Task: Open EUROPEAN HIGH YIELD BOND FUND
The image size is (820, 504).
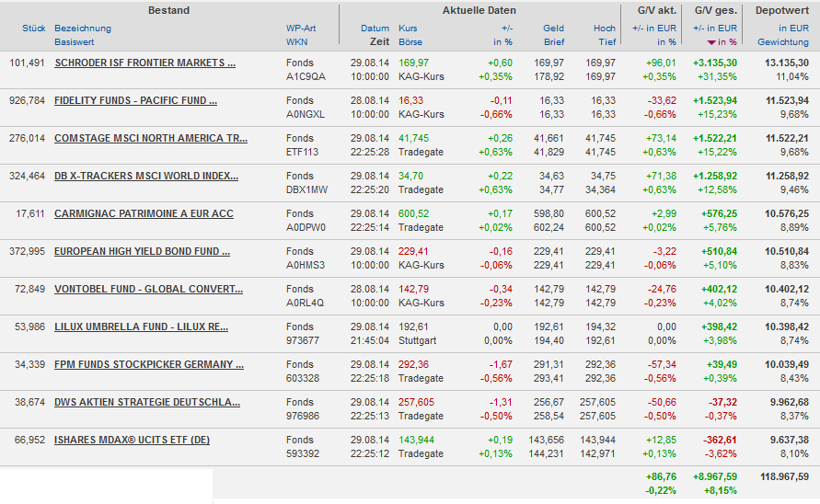Action: (x=142, y=251)
